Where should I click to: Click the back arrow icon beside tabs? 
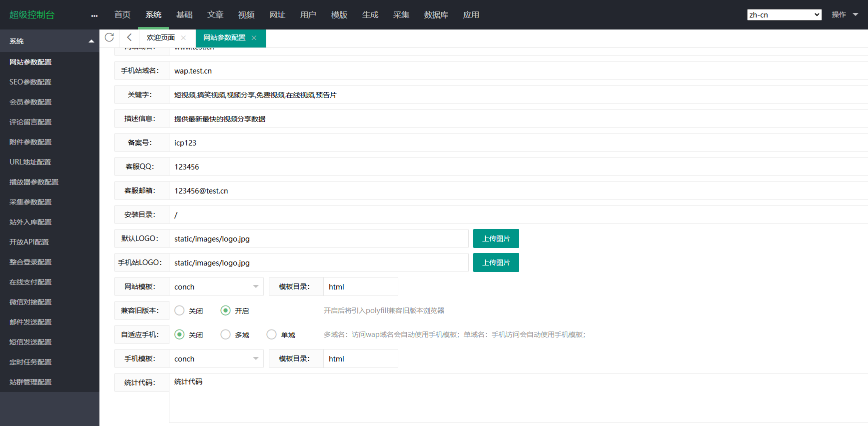tap(129, 37)
